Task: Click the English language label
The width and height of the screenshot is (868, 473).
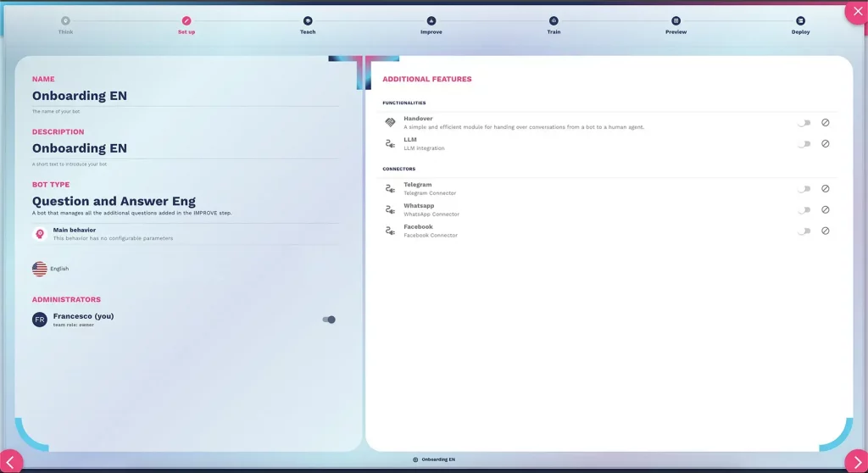Action: click(x=59, y=269)
